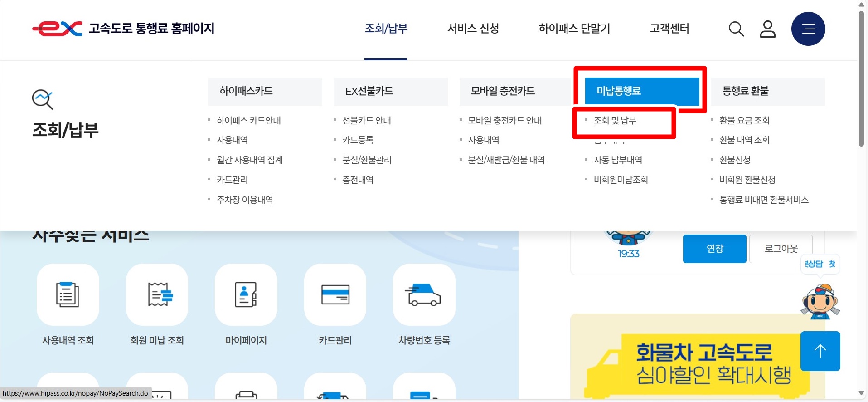Open 환불 내역 조회 link
868x402 pixels.
744,140
